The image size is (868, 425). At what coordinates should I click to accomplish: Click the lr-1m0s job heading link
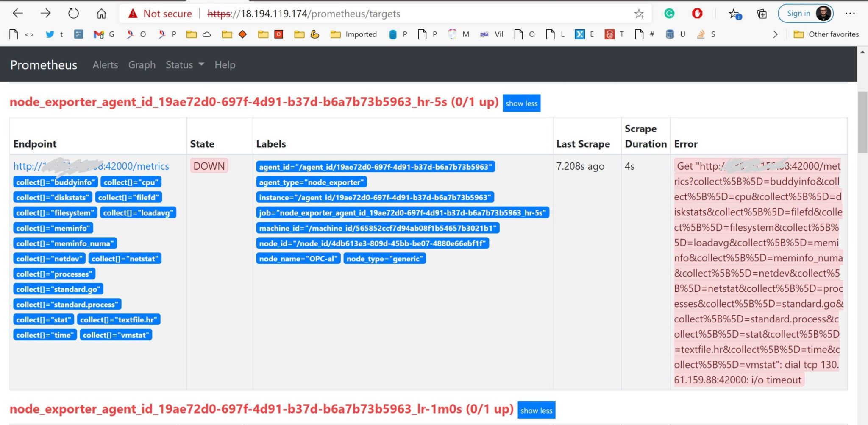point(262,409)
